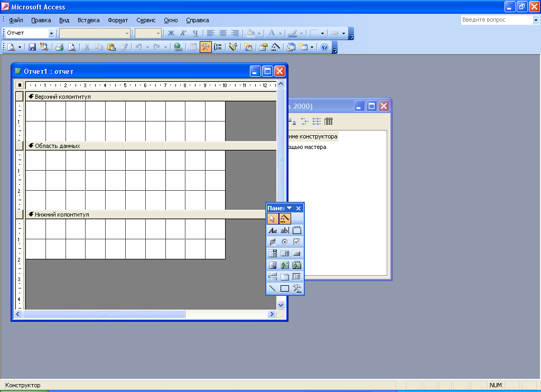Click the report selector square at ruler corner

pos(20,85)
